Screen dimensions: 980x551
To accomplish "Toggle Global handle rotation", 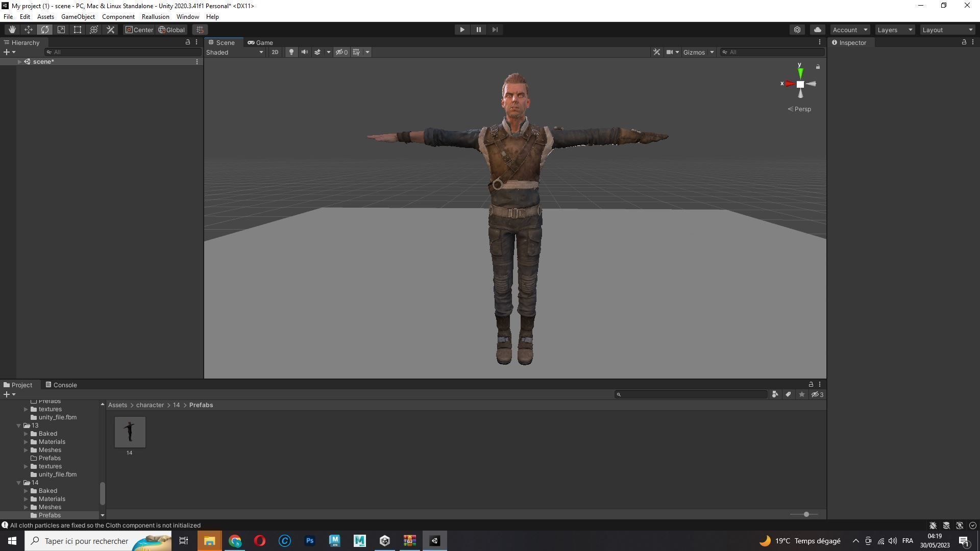I will point(171,30).
